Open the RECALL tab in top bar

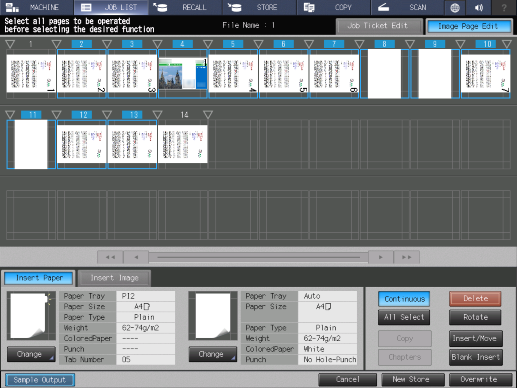click(x=185, y=7)
